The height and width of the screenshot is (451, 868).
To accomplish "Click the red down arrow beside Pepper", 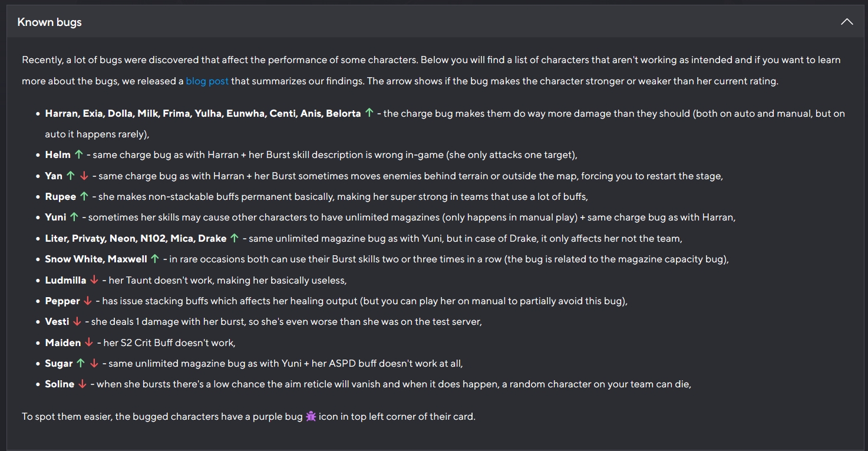I will [x=88, y=301].
